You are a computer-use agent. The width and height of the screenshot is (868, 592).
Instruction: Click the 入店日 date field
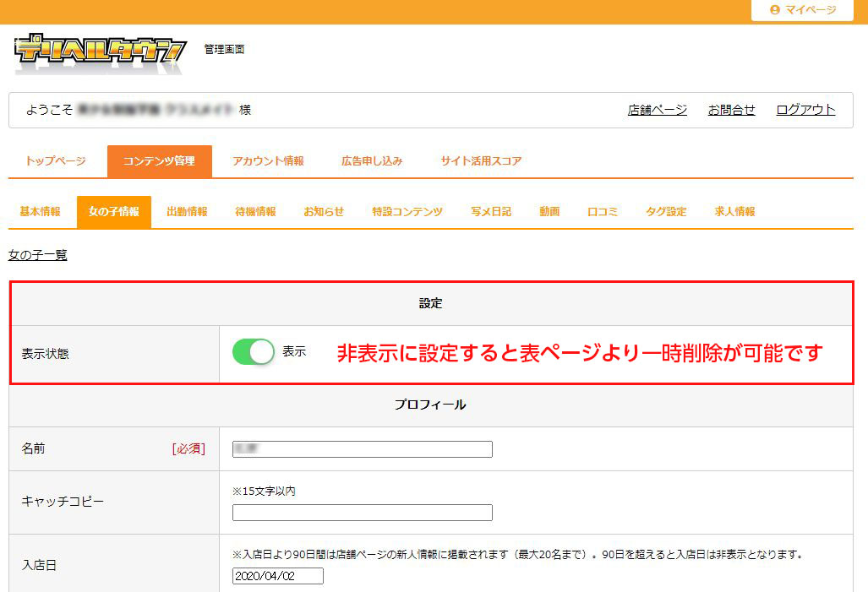(x=278, y=576)
